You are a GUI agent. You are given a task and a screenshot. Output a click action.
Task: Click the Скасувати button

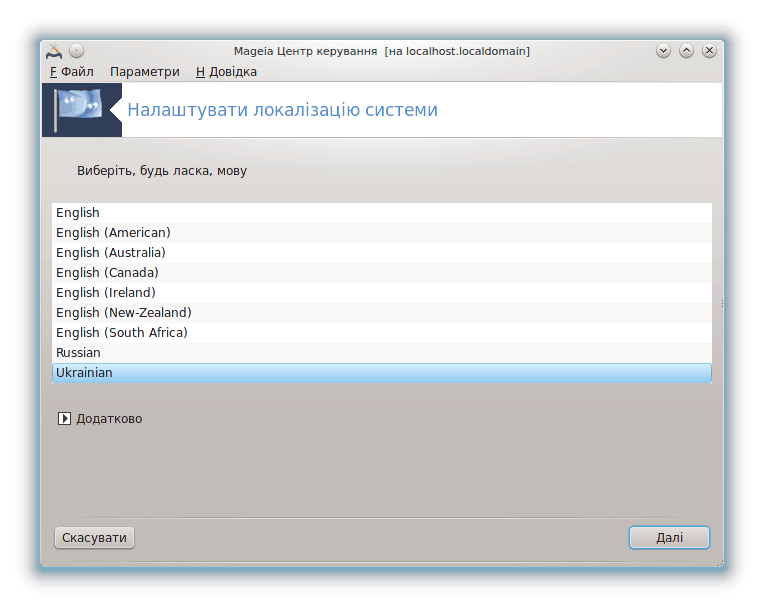[94, 537]
